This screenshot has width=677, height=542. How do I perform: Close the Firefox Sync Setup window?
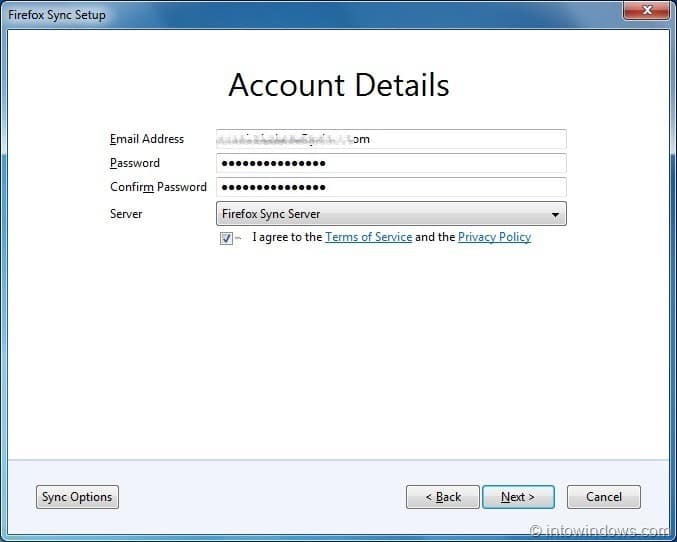[x=646, y=10]
